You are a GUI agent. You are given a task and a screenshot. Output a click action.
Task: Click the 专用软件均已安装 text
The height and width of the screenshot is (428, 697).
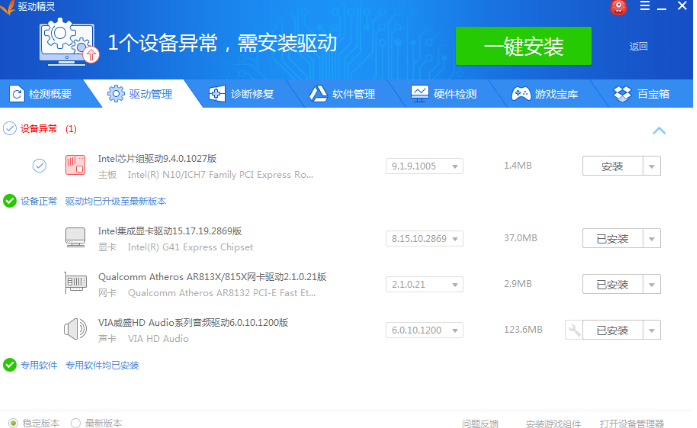tap(102, 365)
